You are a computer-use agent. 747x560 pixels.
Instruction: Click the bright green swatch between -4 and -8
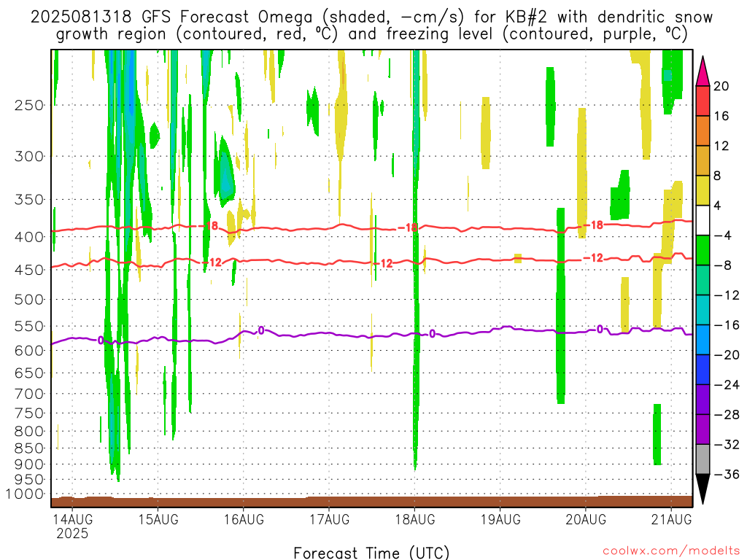pos(703,251)
